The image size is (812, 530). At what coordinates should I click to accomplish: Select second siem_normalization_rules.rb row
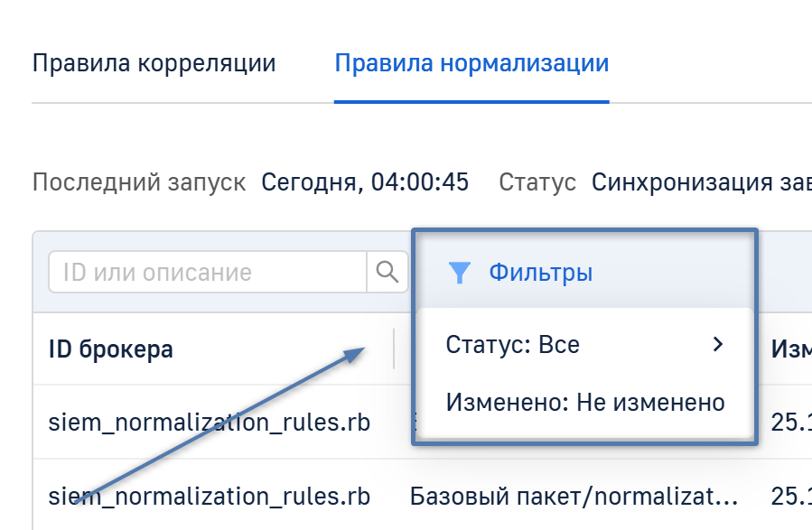(x=209, y=496)
